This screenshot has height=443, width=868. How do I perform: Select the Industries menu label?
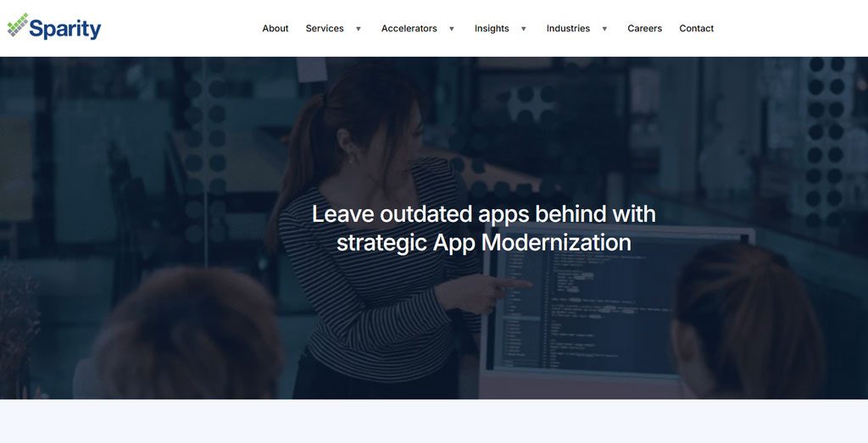click(x=568, y=28)
